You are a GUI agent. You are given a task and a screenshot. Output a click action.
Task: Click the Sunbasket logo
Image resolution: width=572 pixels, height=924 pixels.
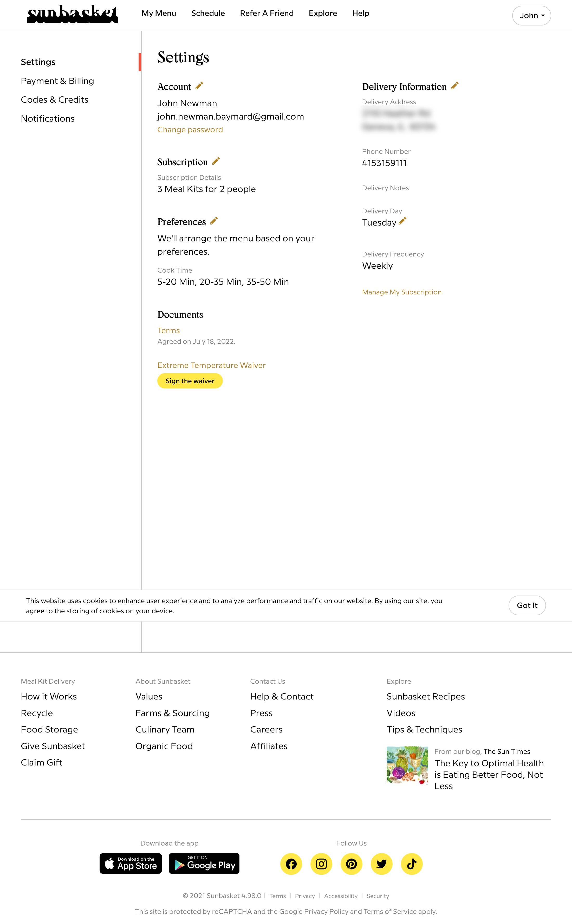(73, 15)
